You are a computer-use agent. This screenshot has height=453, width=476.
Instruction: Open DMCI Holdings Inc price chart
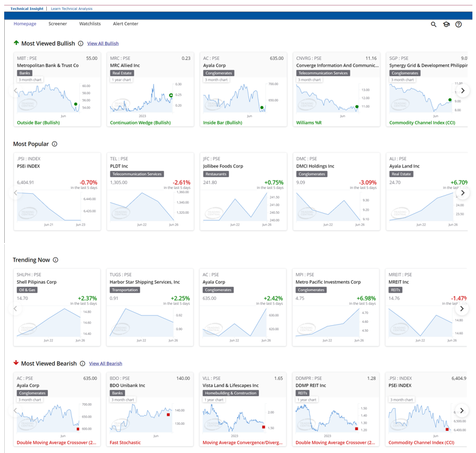(x=328, y=206)
